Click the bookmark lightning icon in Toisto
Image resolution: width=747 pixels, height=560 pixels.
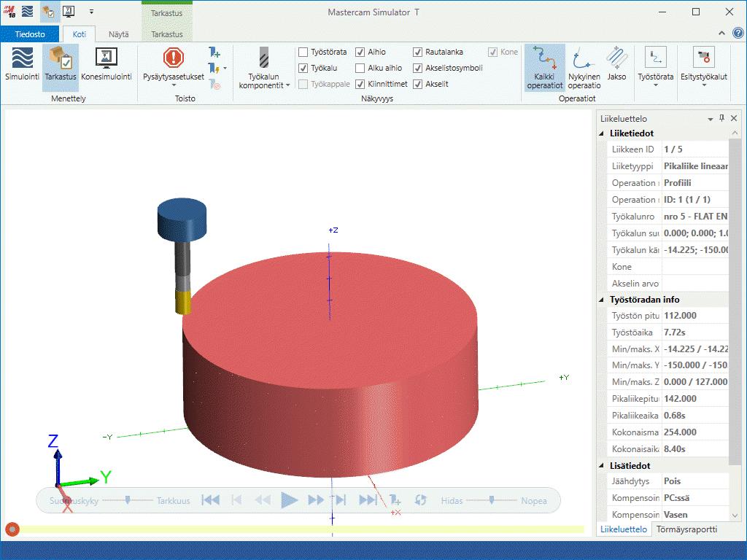pyautogui.click(x=214, y=69)
